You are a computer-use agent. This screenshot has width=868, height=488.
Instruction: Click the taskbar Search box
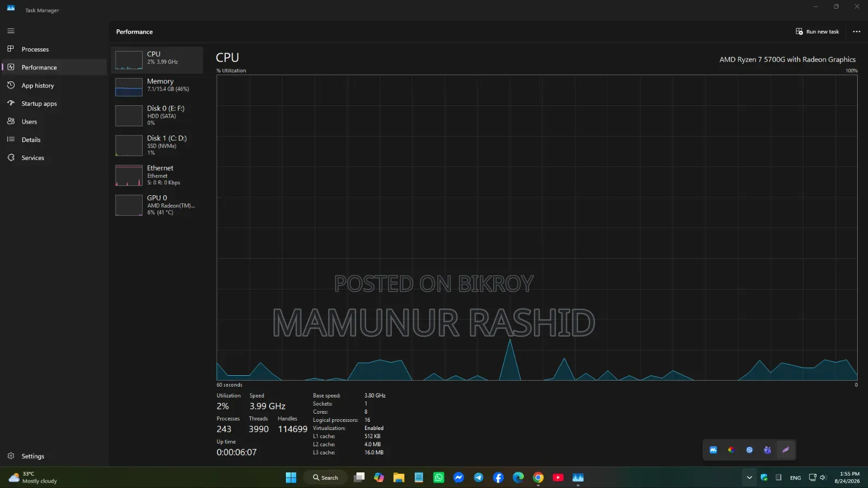tap(325, 478)
